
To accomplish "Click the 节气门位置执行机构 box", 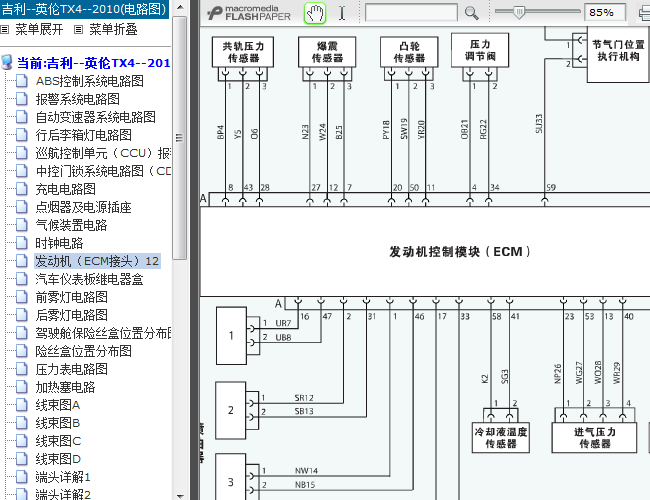I will coord(618,54).
